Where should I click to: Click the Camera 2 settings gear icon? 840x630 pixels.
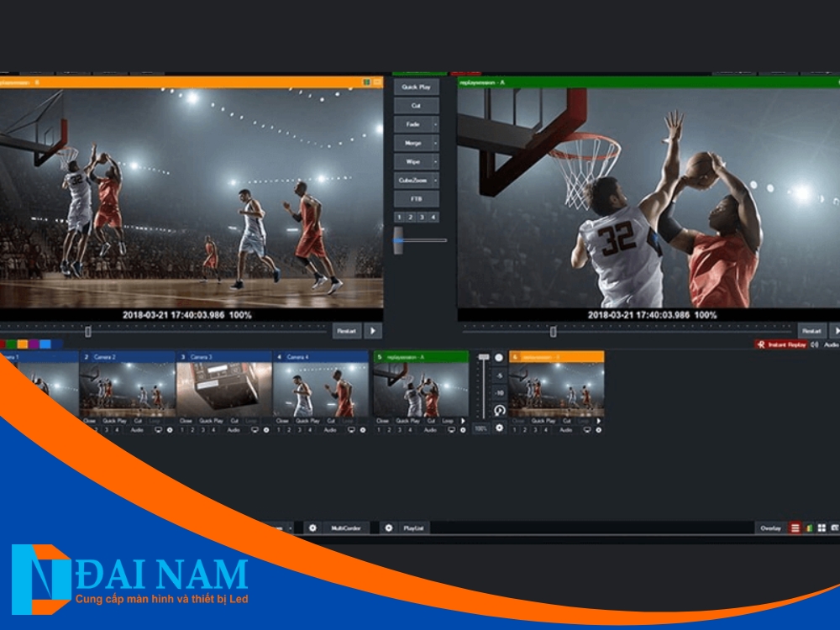click(170, 429)
